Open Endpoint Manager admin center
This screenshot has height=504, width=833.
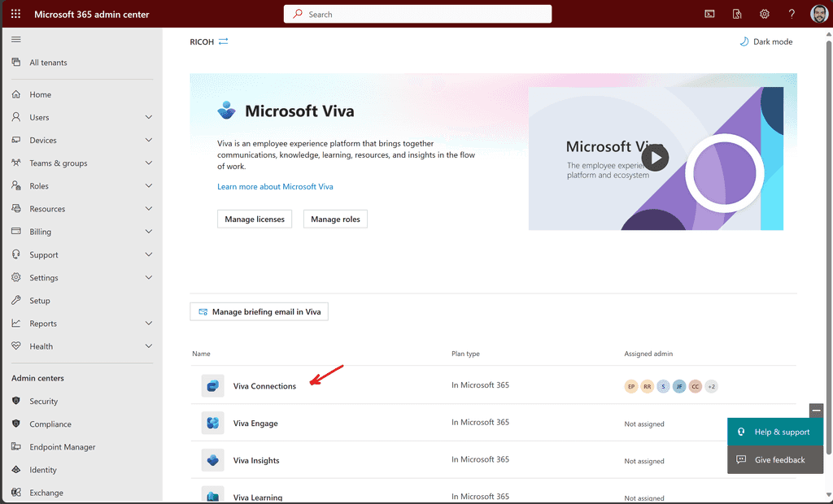(x=63, y=446)
